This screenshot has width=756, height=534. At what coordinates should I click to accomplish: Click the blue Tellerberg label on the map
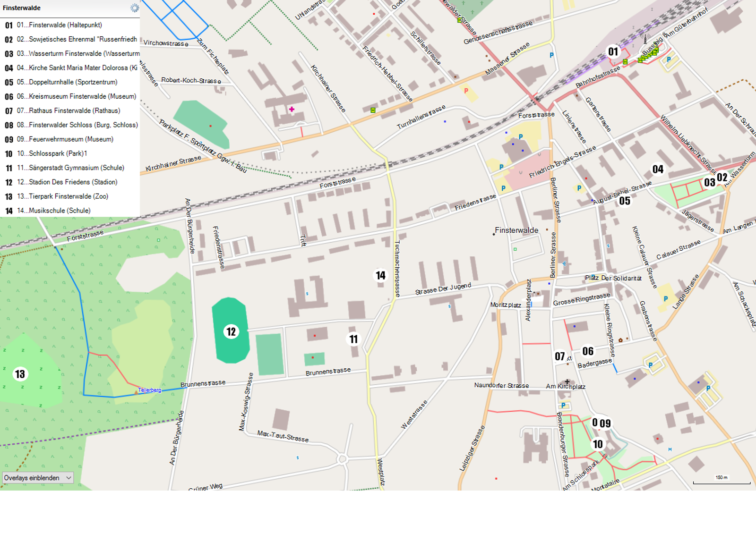pos(150,390)
